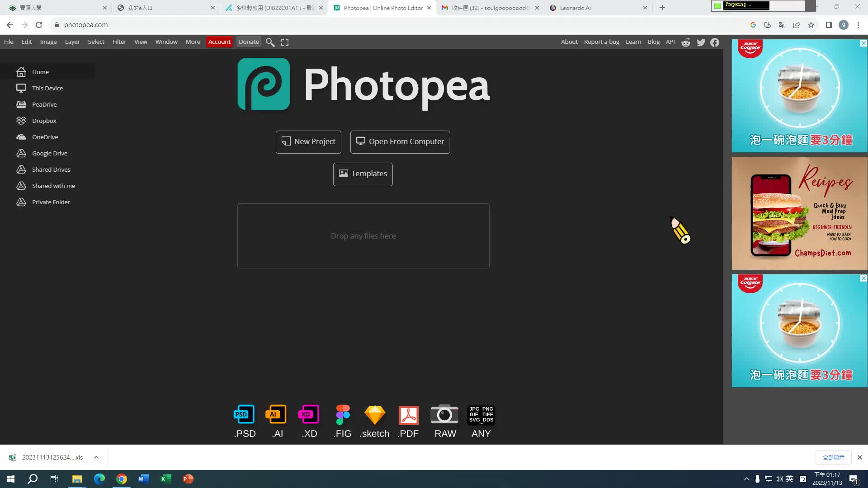Open Chrome three-dot menu
The width and height of the screenshot is (868, 488).
858,25
